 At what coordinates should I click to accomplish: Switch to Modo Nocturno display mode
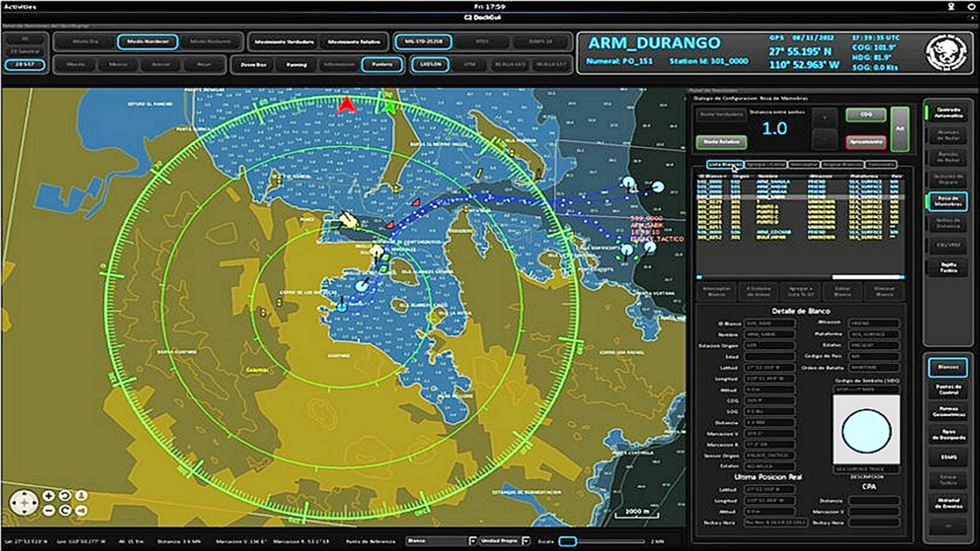pyautogui.click(x=210, y=42)
